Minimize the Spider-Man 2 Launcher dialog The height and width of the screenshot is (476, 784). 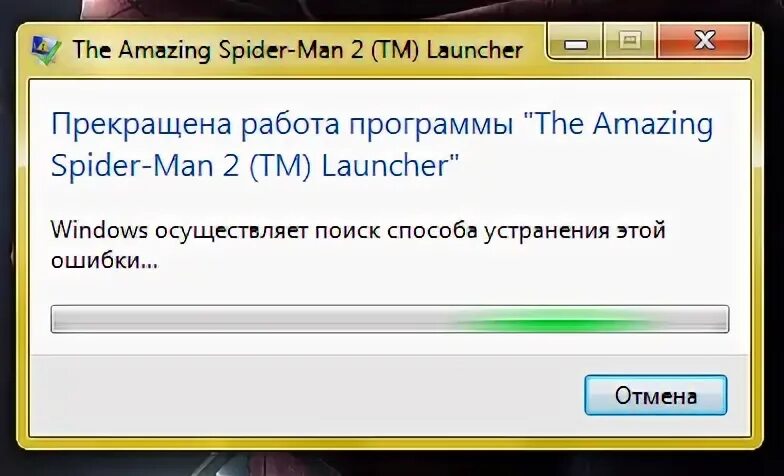576,42
